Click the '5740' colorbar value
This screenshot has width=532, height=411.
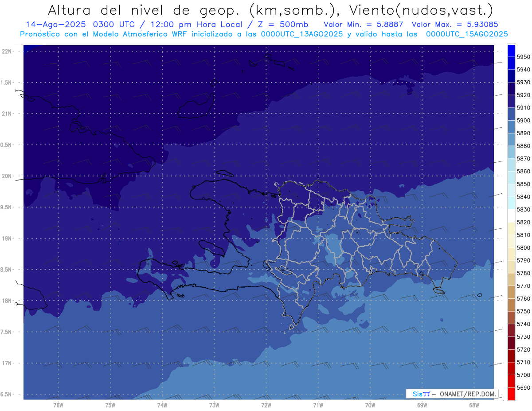[x=524, y=324]
